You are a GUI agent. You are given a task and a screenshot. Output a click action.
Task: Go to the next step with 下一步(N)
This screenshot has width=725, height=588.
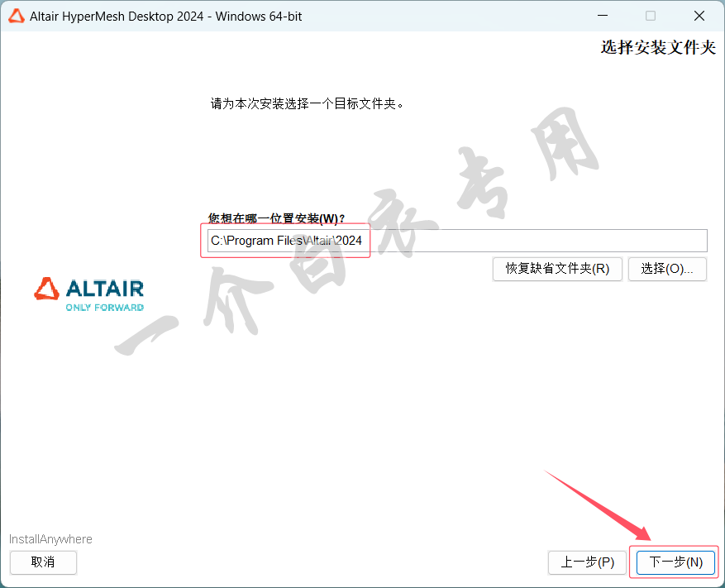tap(675, 562)
